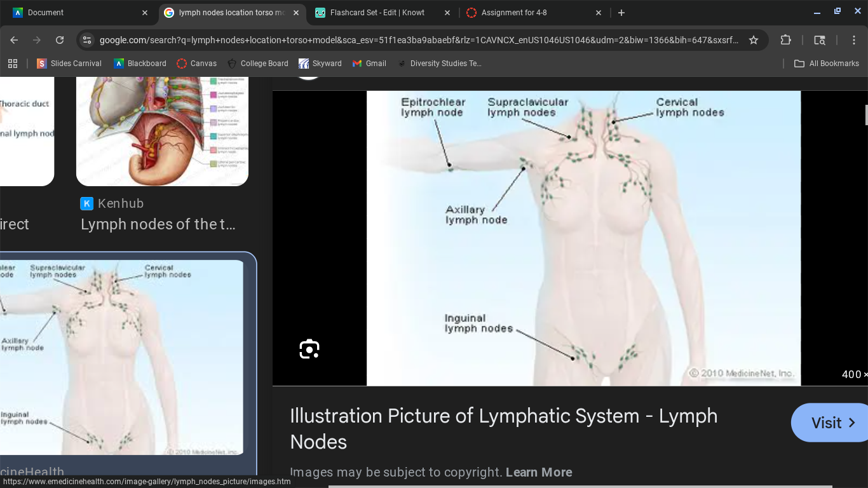Go back using the back arrow

tap(14, 40)
